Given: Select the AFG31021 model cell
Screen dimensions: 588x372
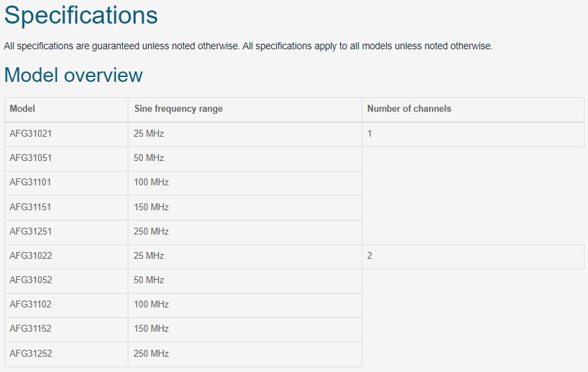Looking at the screenshot, I should tap(67, 134).
